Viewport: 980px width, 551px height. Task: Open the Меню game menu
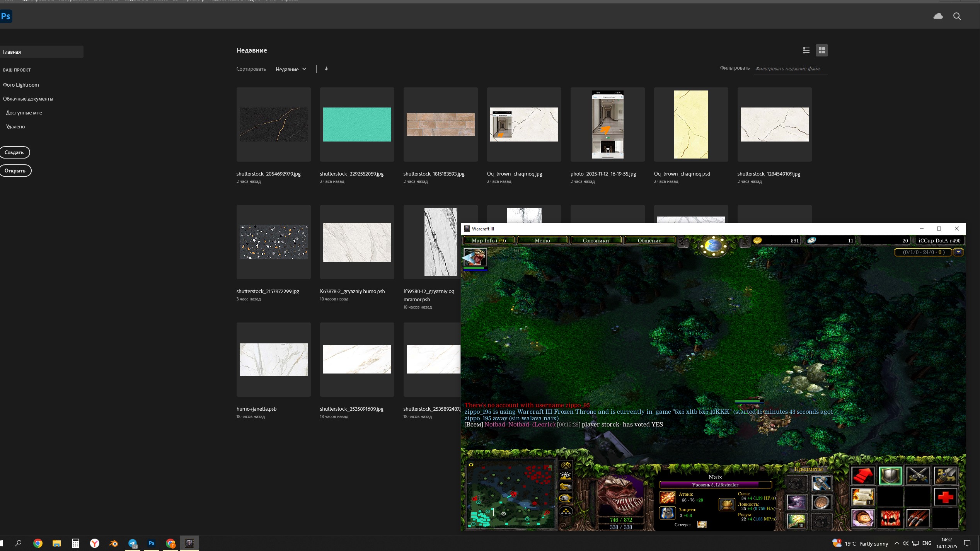click(x=542, y=241)
